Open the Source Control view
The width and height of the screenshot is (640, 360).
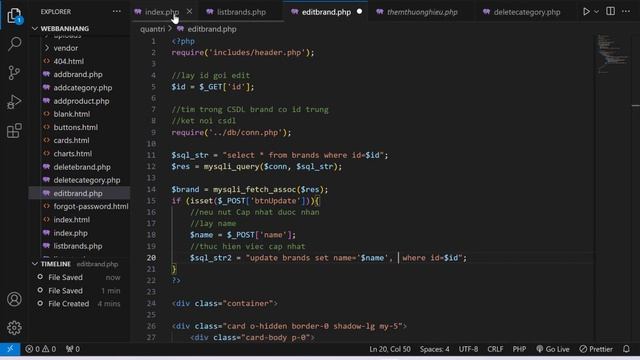[14, 73]
